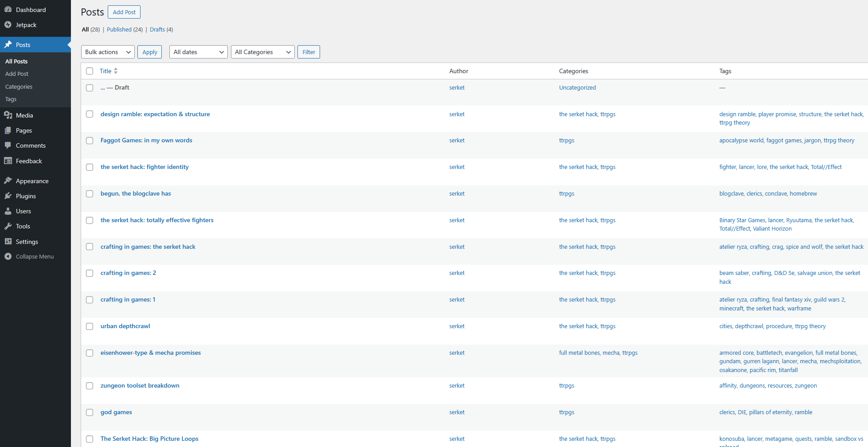Expand the All Categories dropdown
The width and height of the screenshot is (868, 447).
[x=263, y=52]
